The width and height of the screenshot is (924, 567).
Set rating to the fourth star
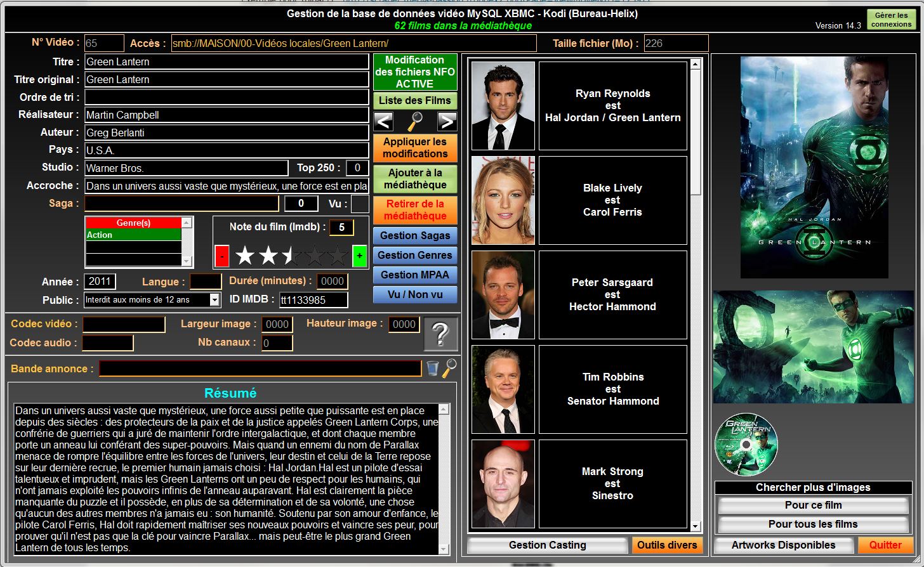pyautogui.click(x=315, y=256)
